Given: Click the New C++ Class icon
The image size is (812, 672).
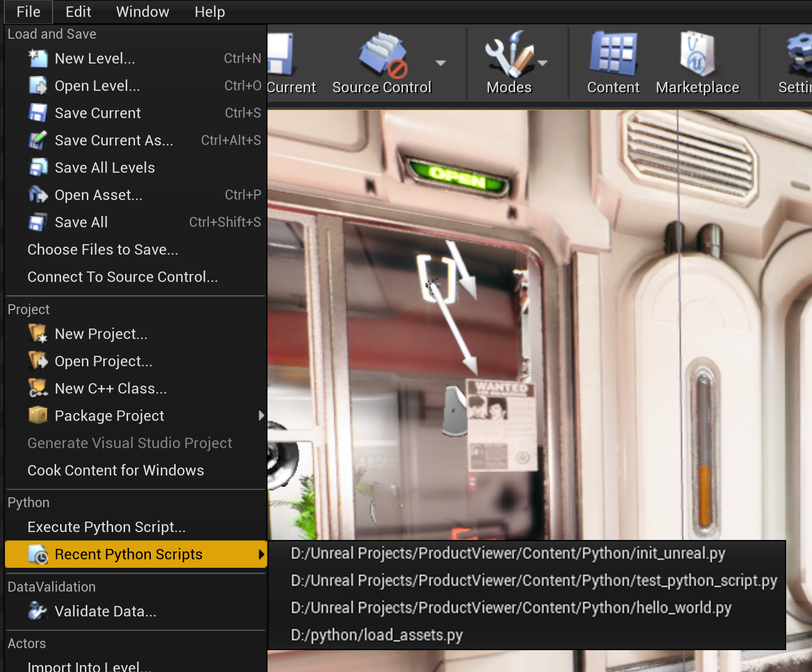Looking at the screenshot, I should pyautogui.click(x=38, y=389).
